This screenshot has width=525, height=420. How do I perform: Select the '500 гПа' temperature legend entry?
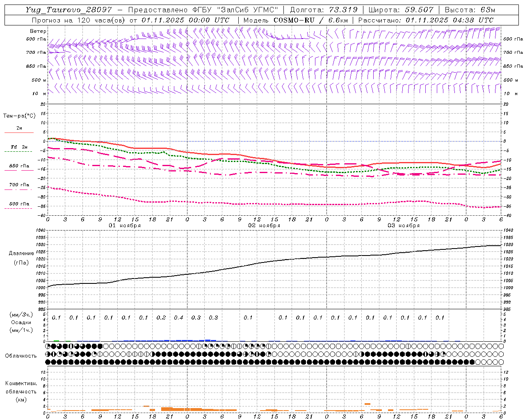click(19, 204)
